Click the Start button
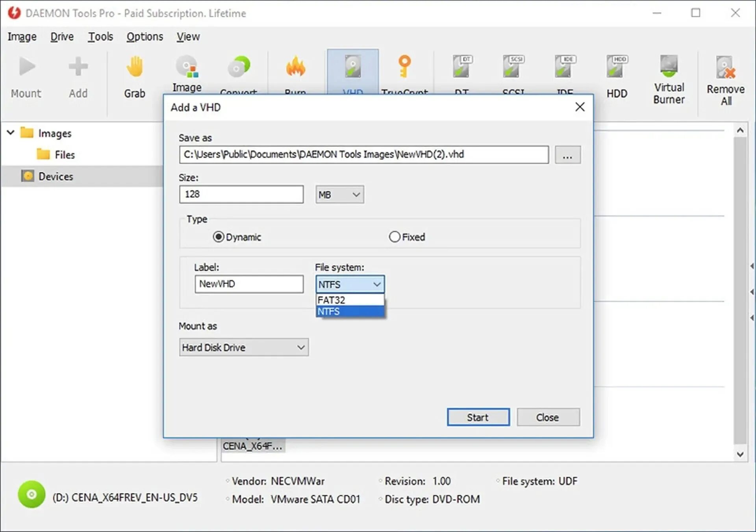Viewport: 756px width, 532px height. click(x=478, y=417)
